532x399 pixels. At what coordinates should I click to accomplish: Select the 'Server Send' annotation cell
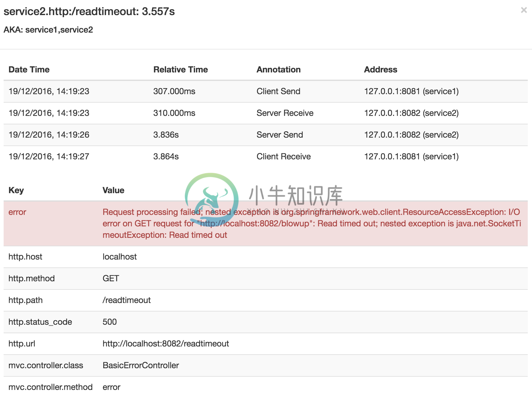(x=280, y=135)
